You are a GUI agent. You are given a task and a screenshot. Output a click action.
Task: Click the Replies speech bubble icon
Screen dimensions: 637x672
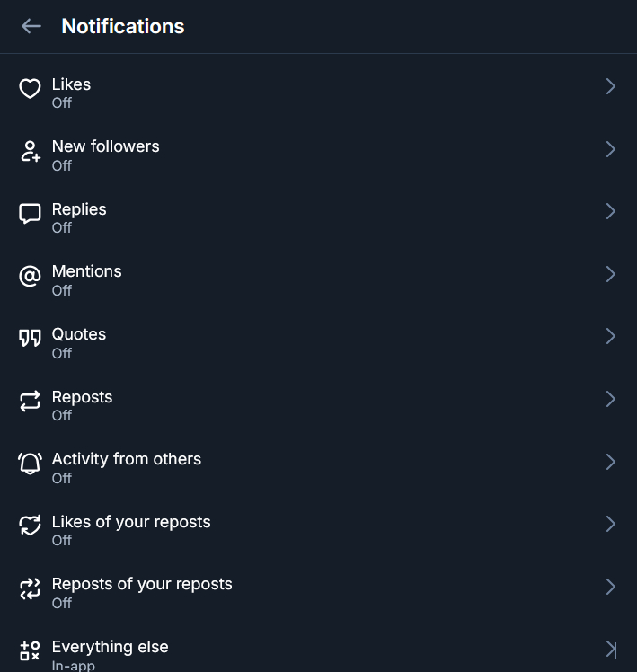31,214
